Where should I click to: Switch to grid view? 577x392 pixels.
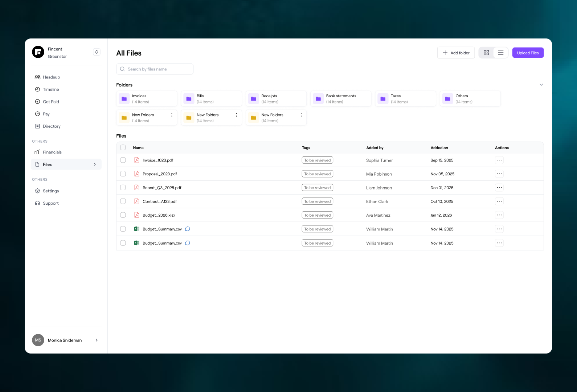[x=486, y=53]
